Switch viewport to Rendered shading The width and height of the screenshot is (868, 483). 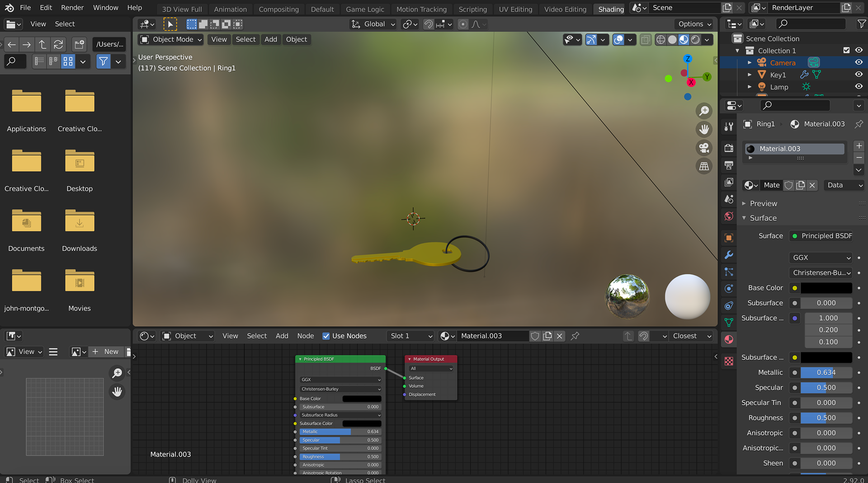[x=696, y=40]
